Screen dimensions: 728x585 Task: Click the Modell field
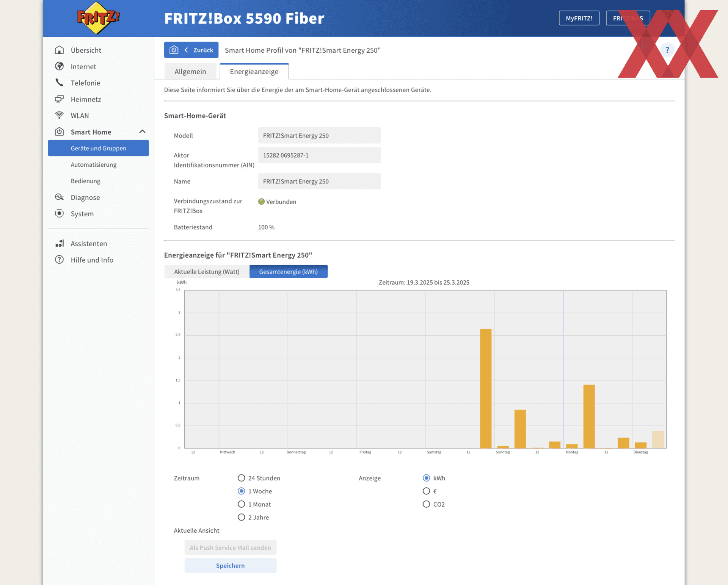319,135
